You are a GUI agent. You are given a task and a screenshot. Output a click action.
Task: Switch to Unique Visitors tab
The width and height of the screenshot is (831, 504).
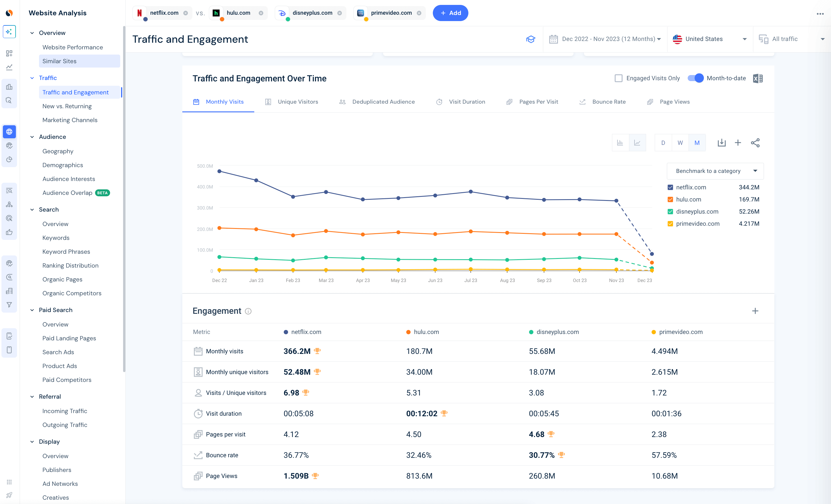[292, 102]
